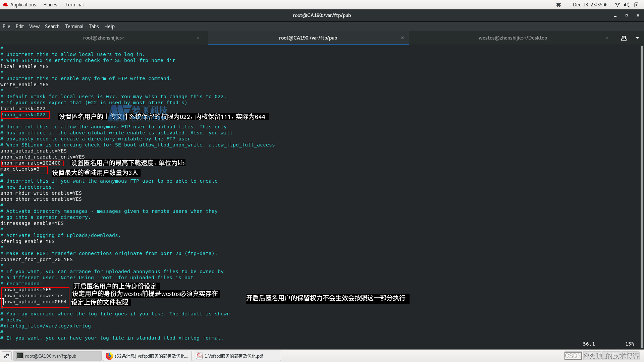Close the westos@zhenshijie Desktop tab
Image resolution: width=644 pixels, height=362 pixels.
tap(607, 38)
